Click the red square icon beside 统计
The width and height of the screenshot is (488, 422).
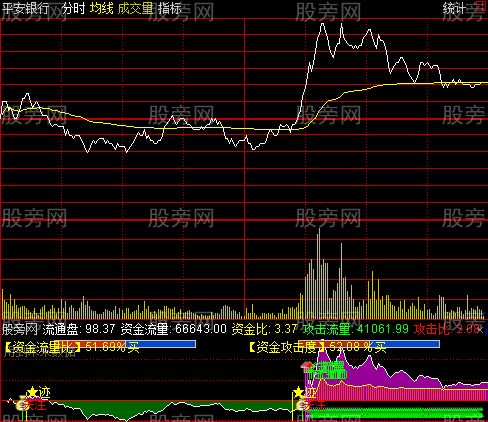point(480,6)
